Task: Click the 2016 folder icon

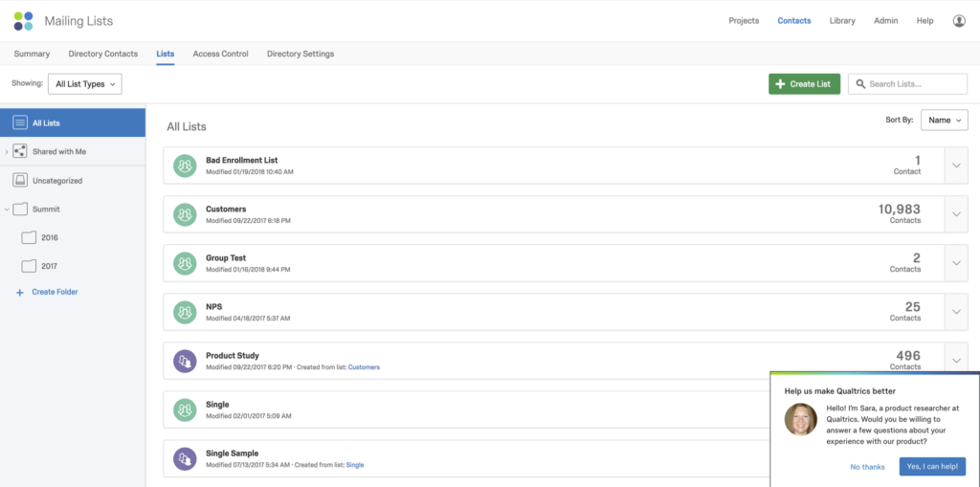Action: tap(29, 237)
